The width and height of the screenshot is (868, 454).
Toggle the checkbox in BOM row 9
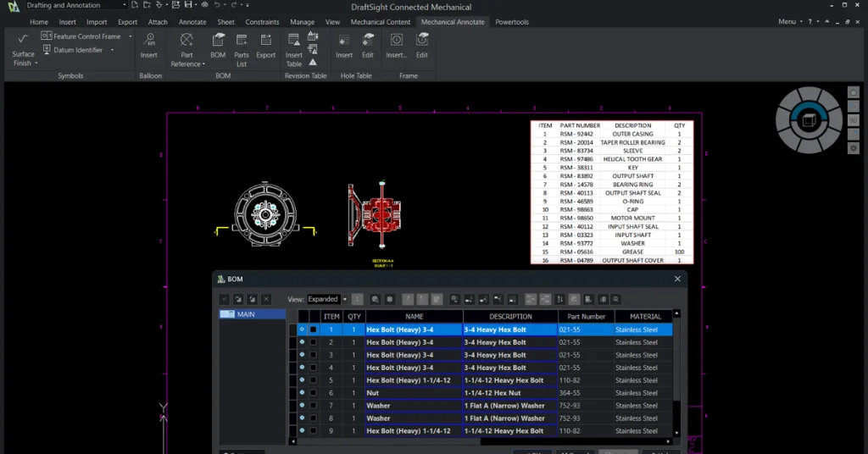click(313, 431)
